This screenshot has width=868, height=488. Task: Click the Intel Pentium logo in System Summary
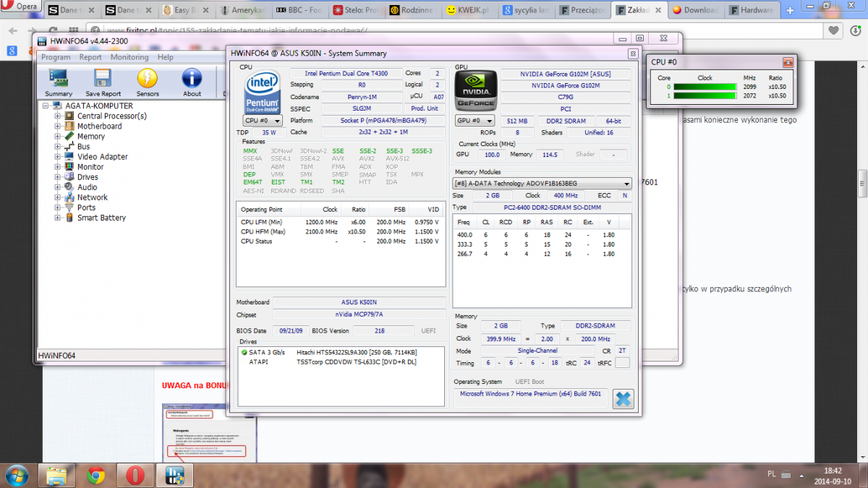(x=262, y=93)
